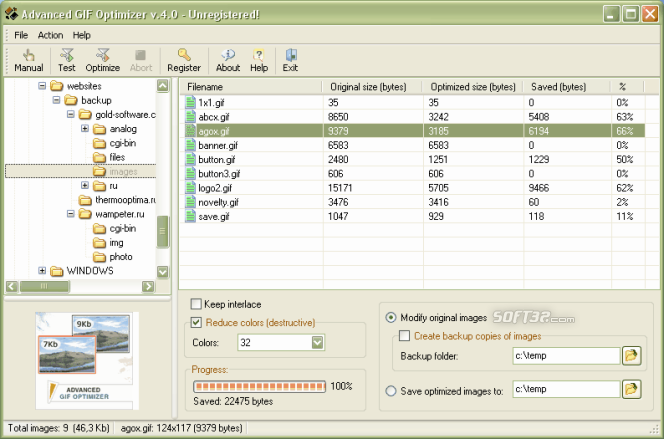Expand the WINDOWS tree node
Screen dimensions: 664x439
coord(42,271)
